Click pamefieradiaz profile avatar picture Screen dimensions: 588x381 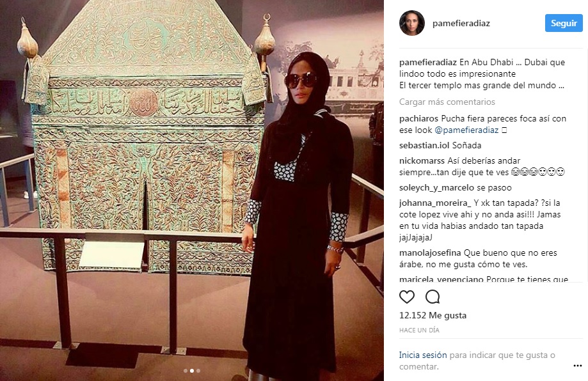pyautogui.click(x=412, y=23)
